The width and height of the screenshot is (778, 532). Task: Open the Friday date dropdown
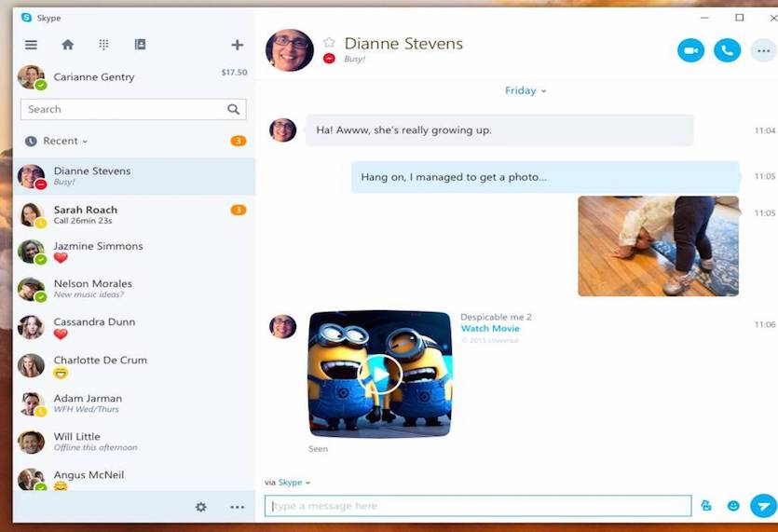pyautogui.click(x=525, y=90)
